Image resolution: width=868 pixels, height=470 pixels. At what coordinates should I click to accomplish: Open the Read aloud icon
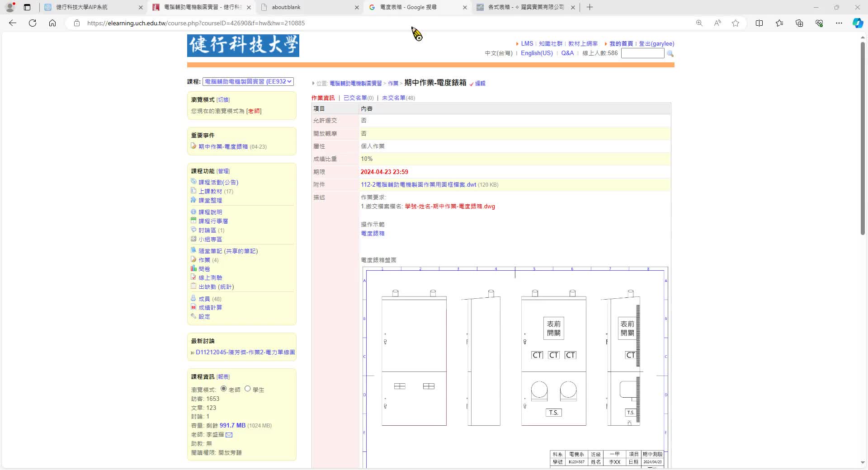click(x=717, y=23)
